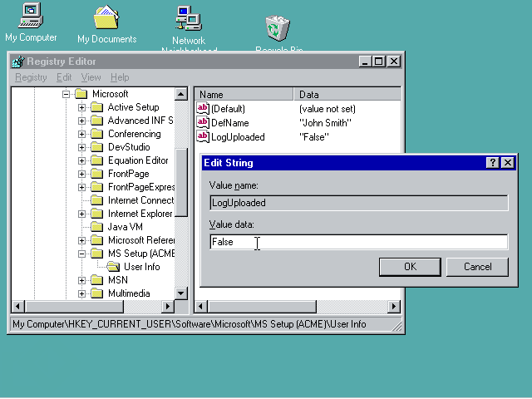Select the open User Info folder icon

[x=113, y=267]
